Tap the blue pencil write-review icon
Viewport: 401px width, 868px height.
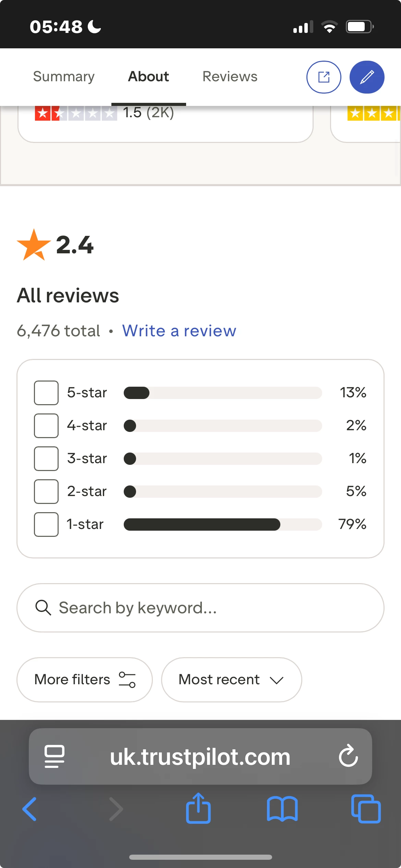367,77
